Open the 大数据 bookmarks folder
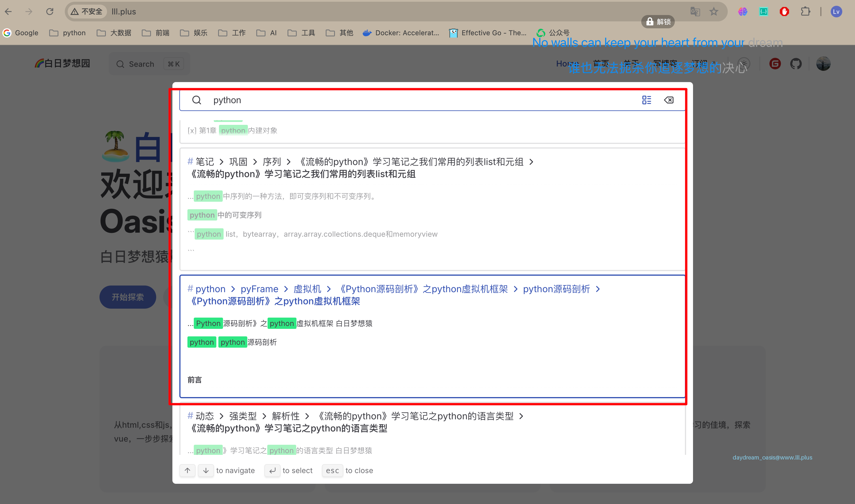Screen dimensions: 855x504 [114, 33]
